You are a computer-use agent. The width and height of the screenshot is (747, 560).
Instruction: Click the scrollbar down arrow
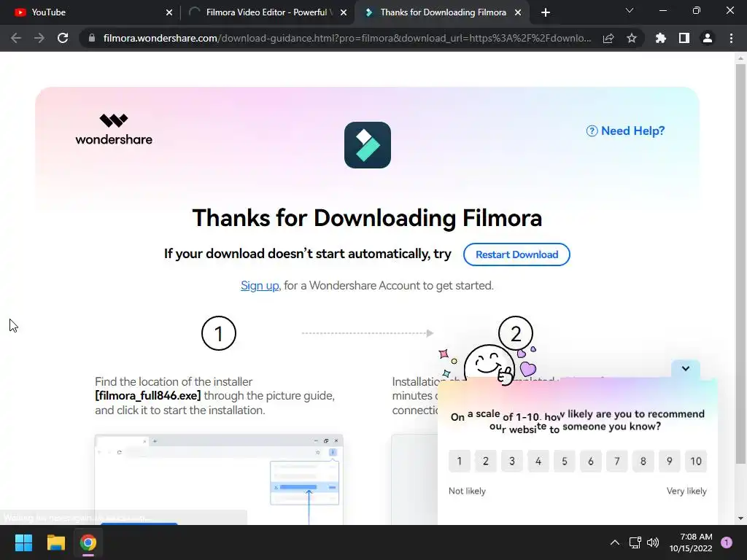740,518
